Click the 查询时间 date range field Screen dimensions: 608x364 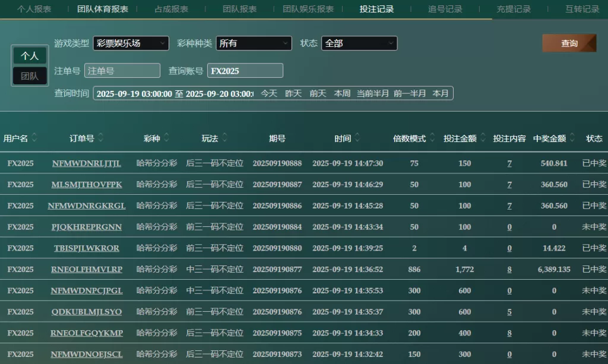175,93
